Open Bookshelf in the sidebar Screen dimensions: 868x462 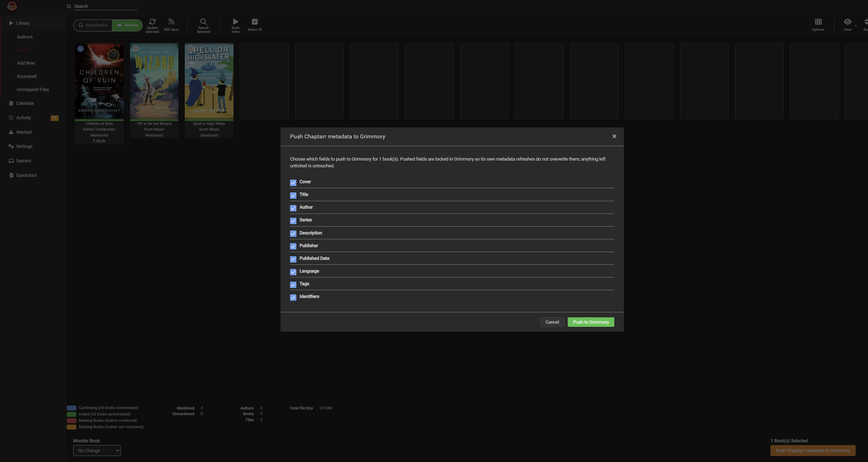tap(27, 76)
